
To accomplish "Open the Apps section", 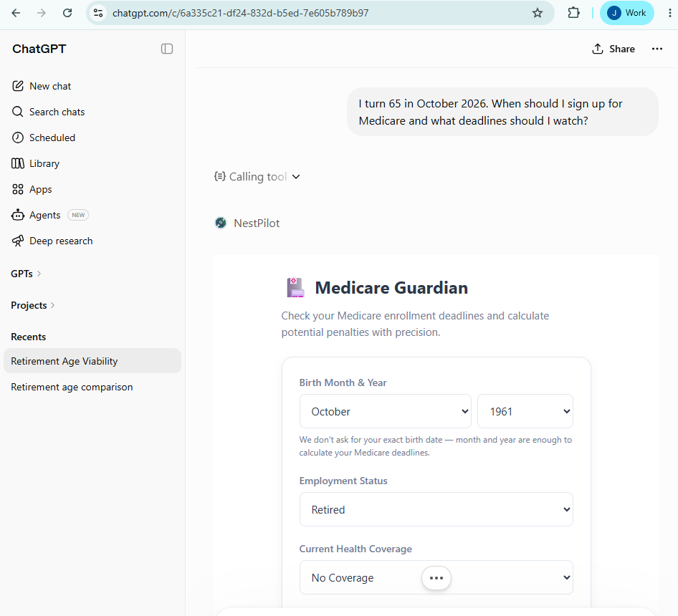I will 92,189.
